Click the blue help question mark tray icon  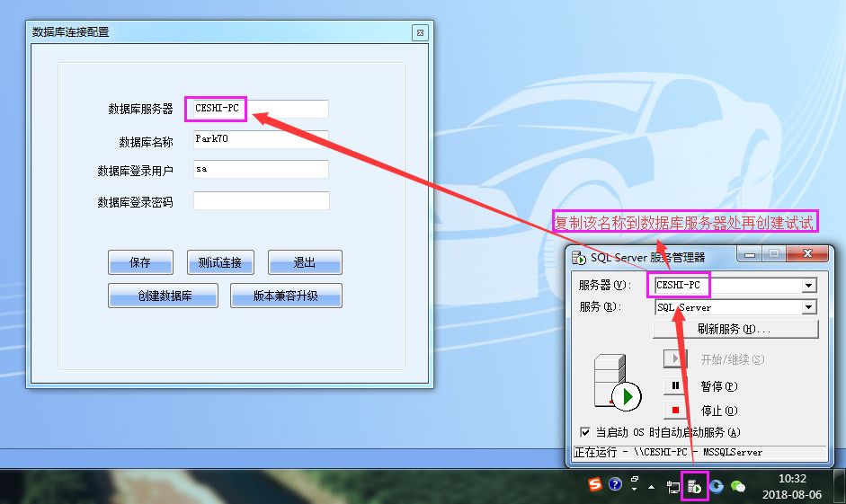pyautogui.click(x=615, y=484)
